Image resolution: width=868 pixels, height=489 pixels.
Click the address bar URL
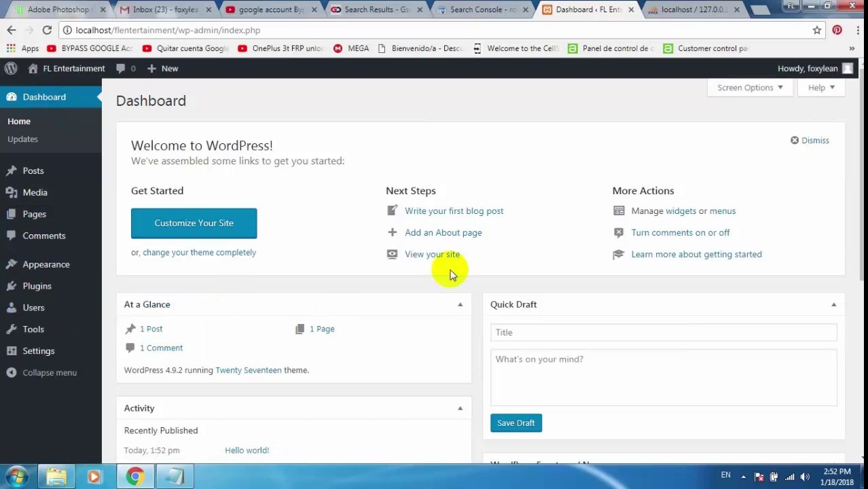pyautogui.click(x=168, y=31)
